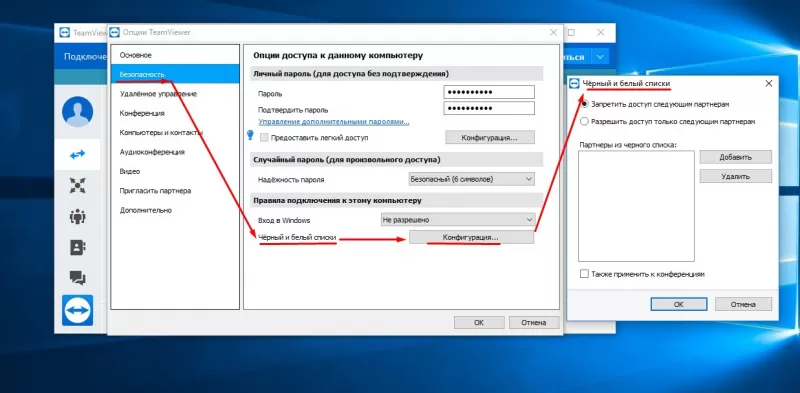This screenshot has width=800, height=393.
Task: Open the Вход в Windows dropdown
Action: pos(458,219)
